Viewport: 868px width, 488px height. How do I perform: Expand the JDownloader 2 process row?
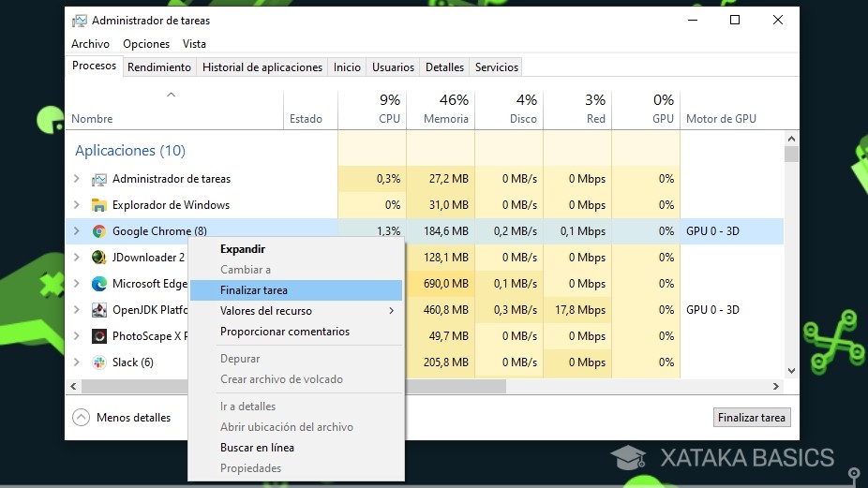coord(77,258)
